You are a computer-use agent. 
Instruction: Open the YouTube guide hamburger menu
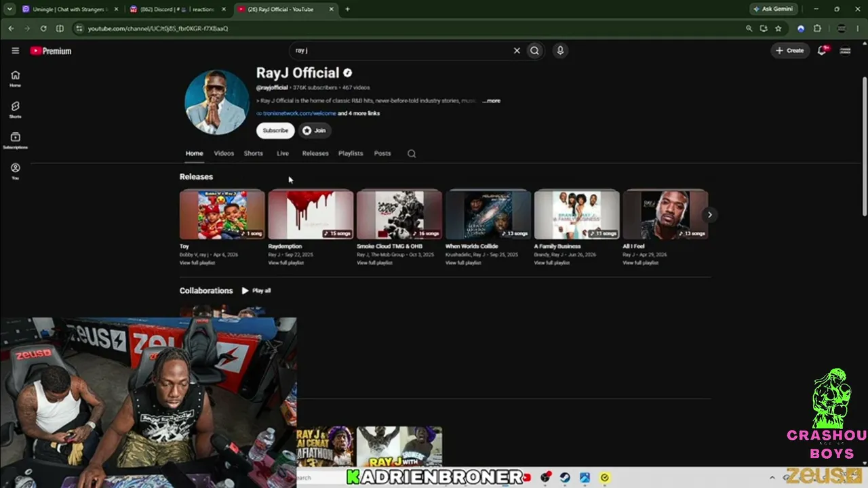15,51
